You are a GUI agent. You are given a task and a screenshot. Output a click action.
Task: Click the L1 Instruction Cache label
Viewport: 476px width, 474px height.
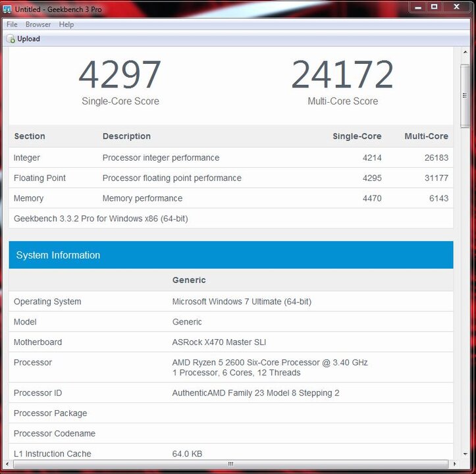point(52,454)
